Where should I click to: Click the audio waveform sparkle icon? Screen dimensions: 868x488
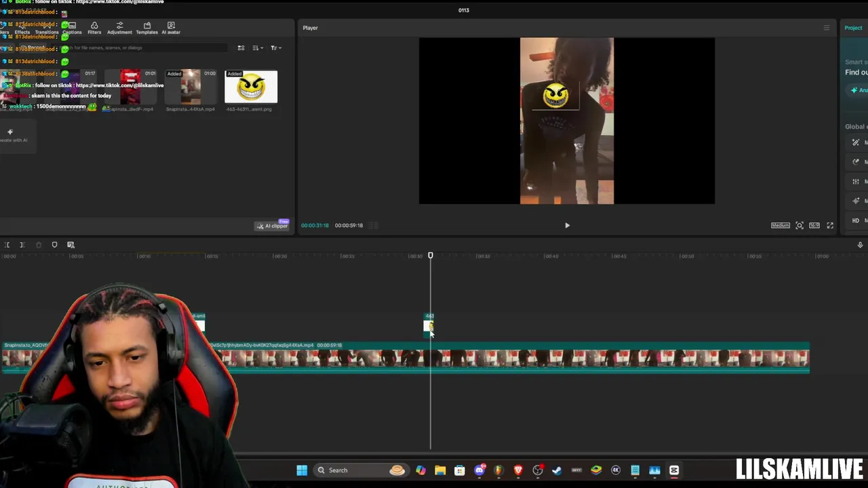point(856,201)
